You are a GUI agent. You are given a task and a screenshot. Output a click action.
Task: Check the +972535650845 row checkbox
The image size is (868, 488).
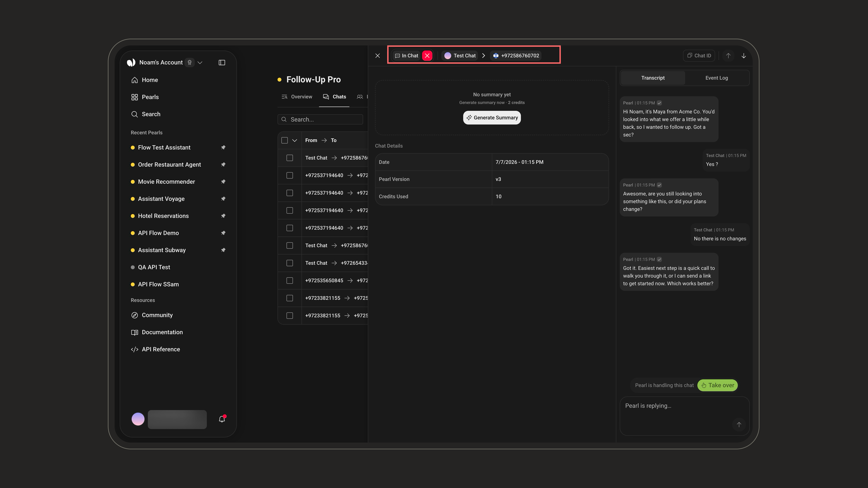[289, 281]
